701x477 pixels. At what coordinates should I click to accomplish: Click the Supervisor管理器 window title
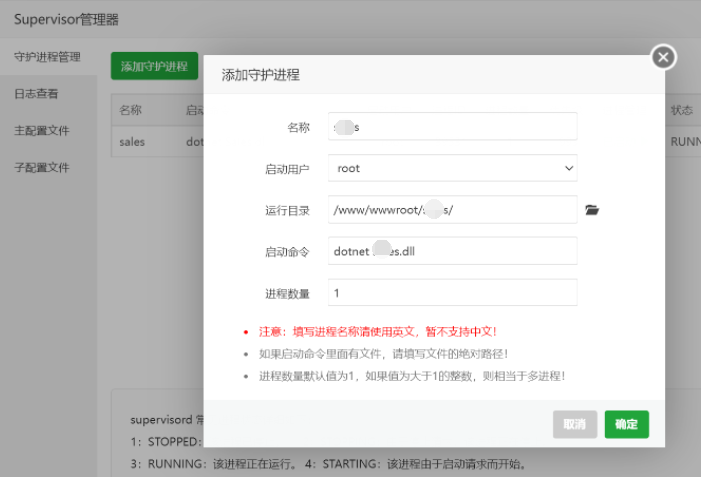tap(65, 19)
